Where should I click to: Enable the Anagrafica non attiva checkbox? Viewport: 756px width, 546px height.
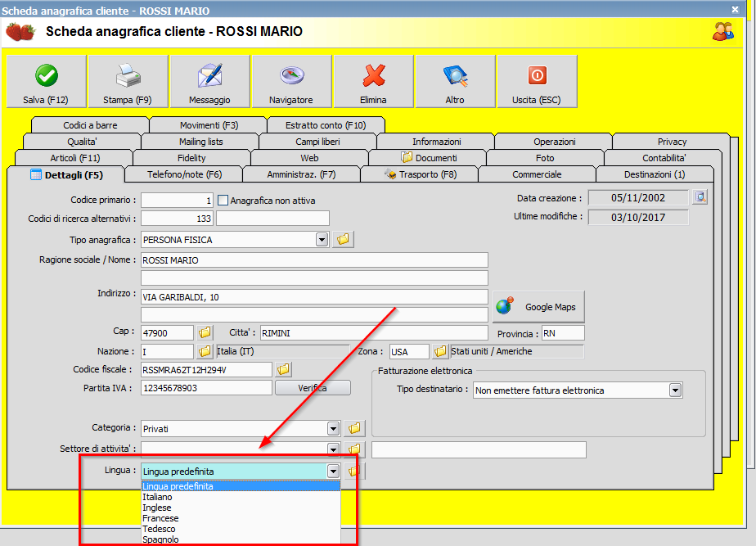click(223, 200)
